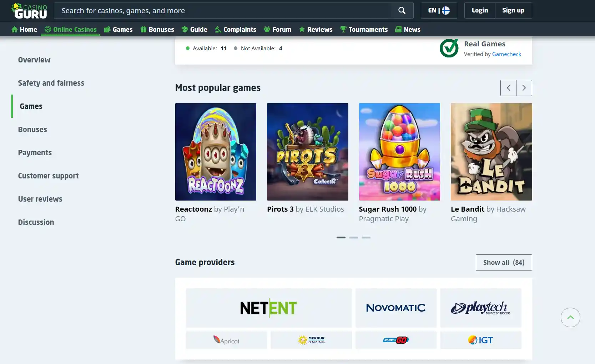Select the second carousel page indicator

353,237
